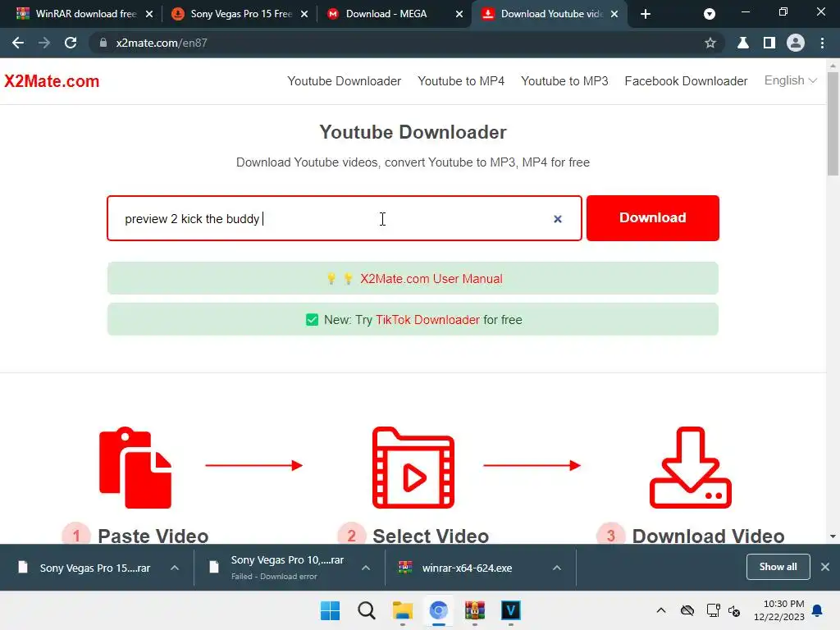Open the Facebook Downloader nav link
The width and height of the screenshot is (840, 630).
point(686,81)
